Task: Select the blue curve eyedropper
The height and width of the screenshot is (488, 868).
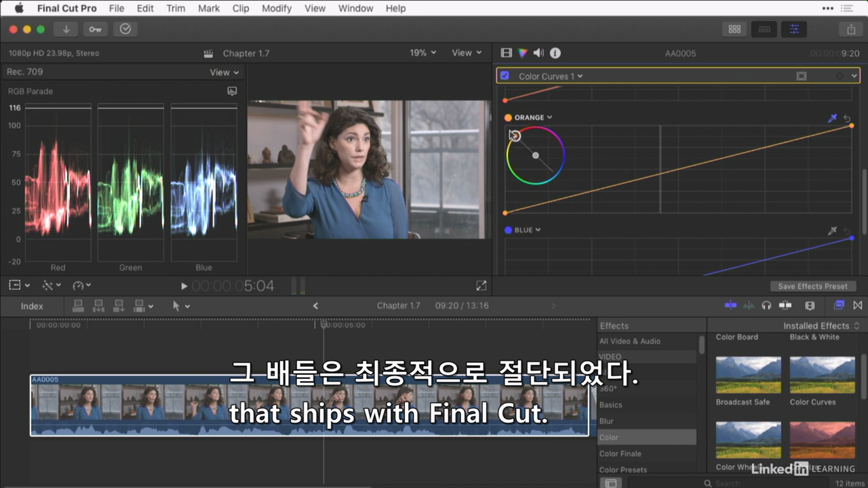Action: 833,231
